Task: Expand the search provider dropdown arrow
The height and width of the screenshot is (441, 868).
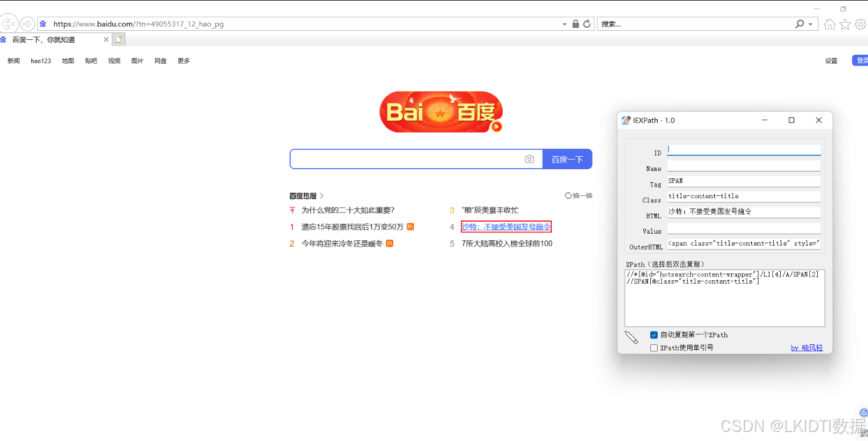Action: 810,24
